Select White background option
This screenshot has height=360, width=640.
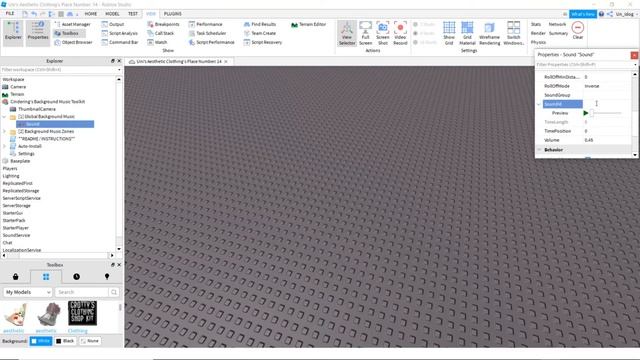click(x=41, y=341)
